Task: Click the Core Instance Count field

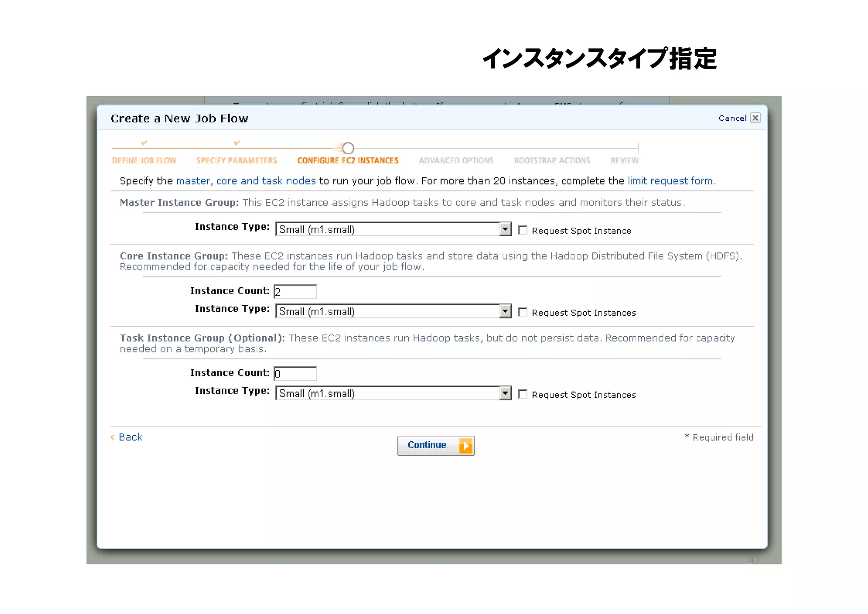Action: [x=295, y=292]
